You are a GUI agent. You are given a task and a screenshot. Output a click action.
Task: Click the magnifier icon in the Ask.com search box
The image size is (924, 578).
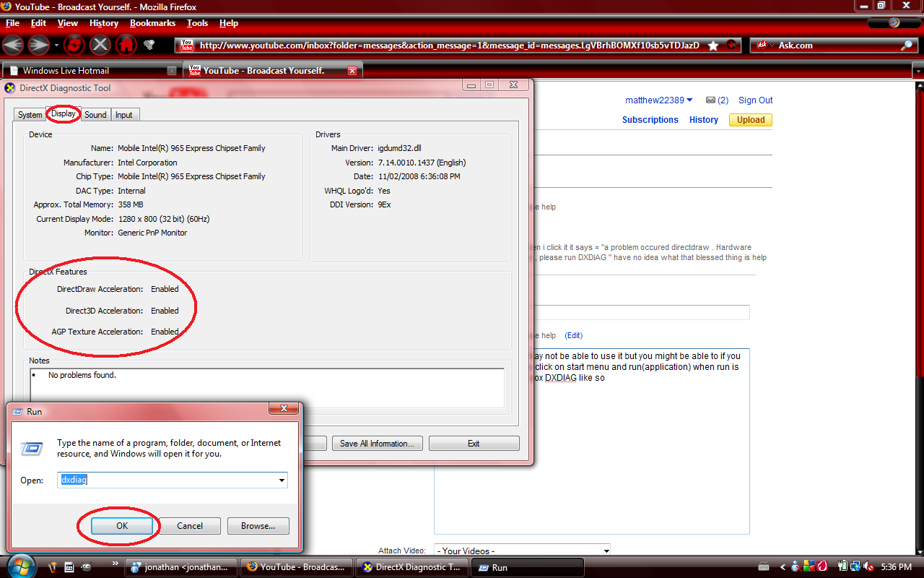pyautogui.click(x=907, y=46)
